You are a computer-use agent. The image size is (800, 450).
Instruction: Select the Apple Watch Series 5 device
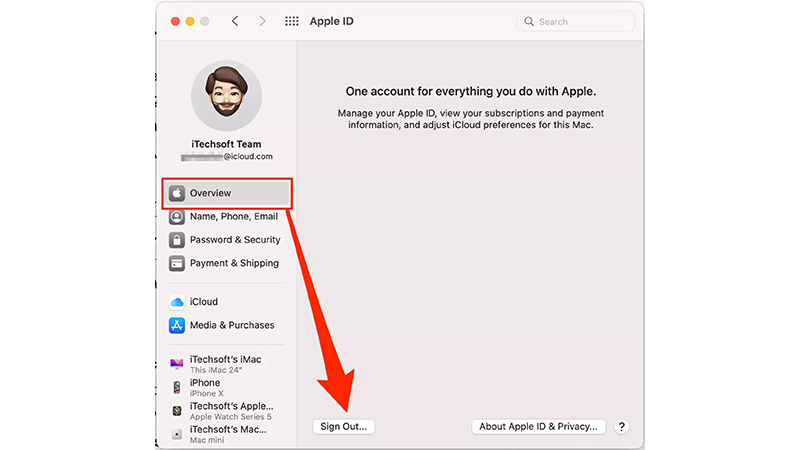[227, 411]
